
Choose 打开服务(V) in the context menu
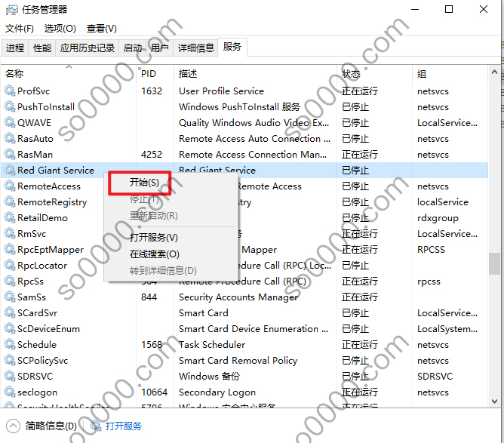(154, 237)
